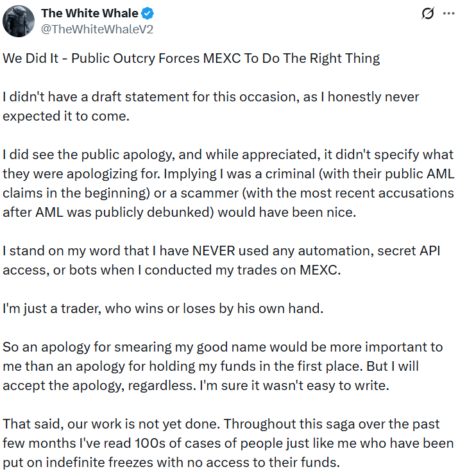This screenshot has width=467, height=476.
Task: Click the line "I'm just a trader"
Action: point(162,309)
